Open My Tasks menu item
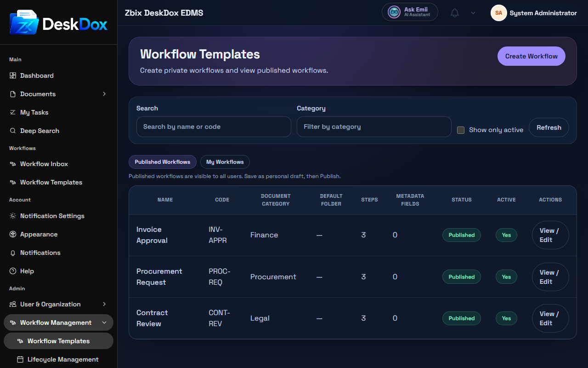Screen dimensions: 588x368 coord(58,112)
